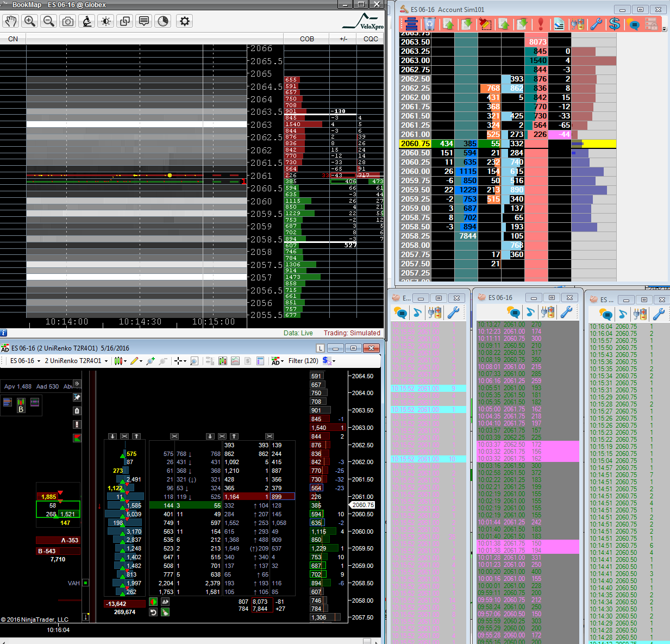Screen dimensions: 670x644
Task: Click the recycle bin icon in DOM toolbar
Action: [430, 24]
